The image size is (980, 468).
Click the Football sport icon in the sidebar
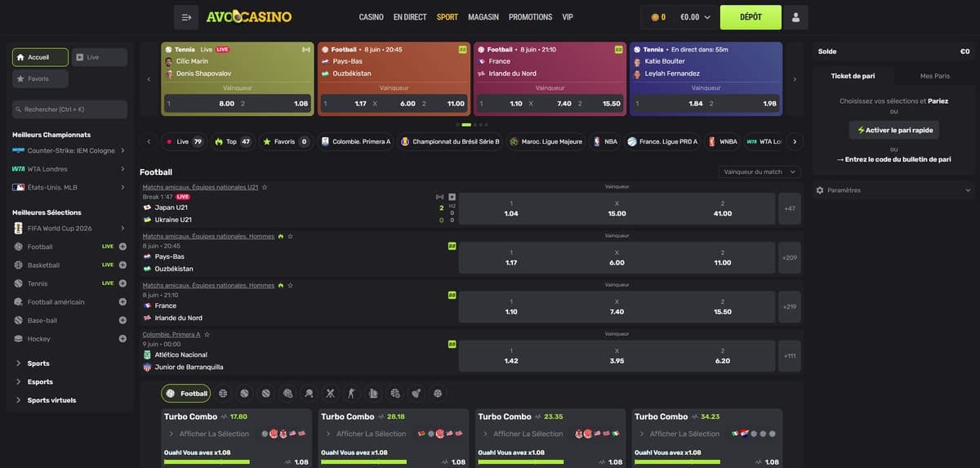20,247
